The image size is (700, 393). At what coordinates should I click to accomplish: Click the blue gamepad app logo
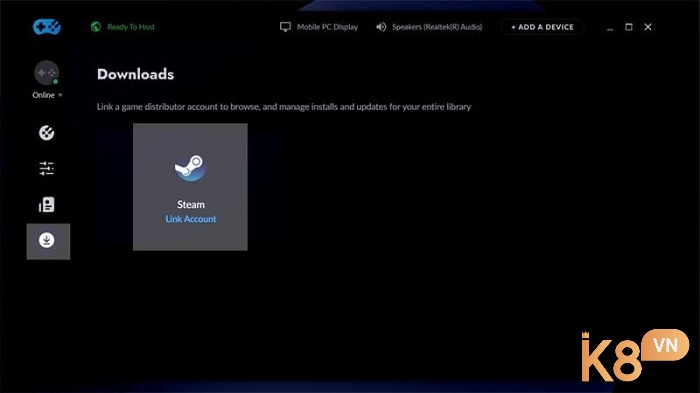[x=47, y=27]
